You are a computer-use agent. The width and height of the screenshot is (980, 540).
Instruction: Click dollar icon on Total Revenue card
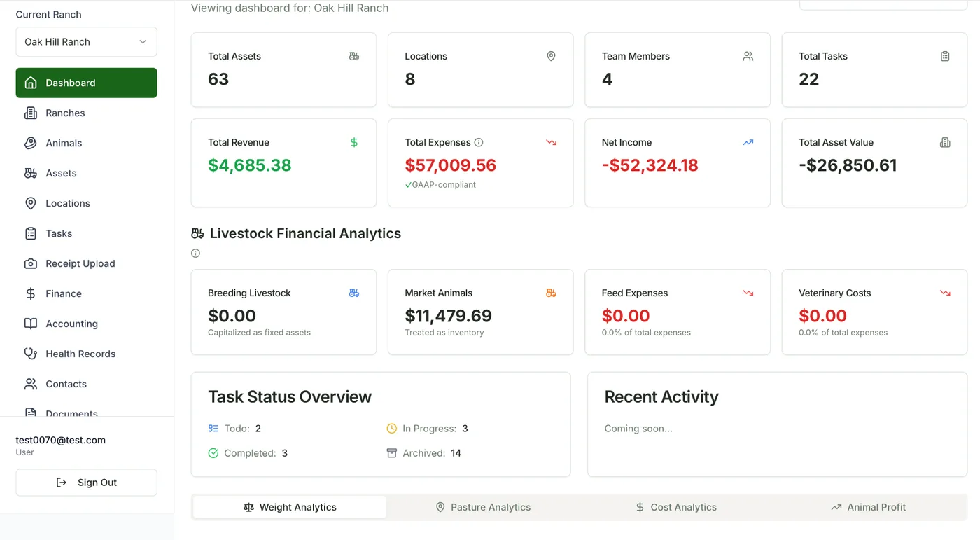point(354,142)
